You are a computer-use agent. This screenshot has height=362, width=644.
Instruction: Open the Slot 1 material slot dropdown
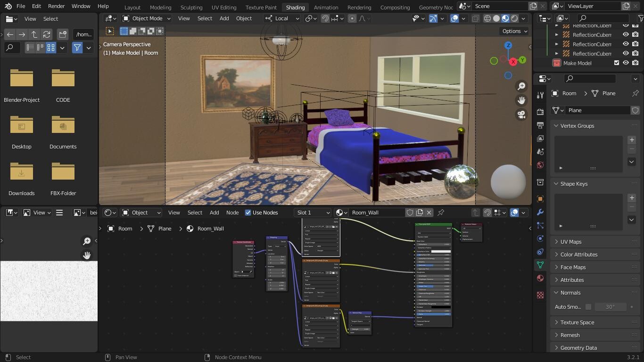coord(313,213)
